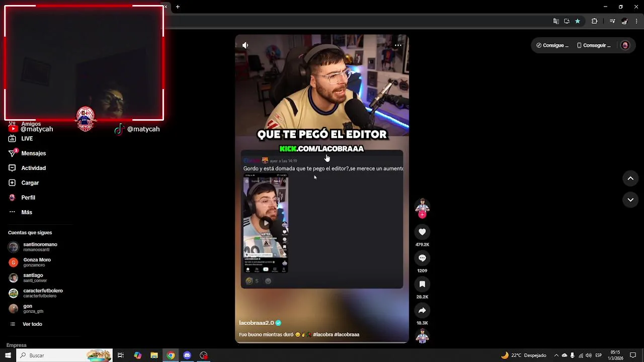Open TikTok profile avatar menu
Screen dimensions: 644x362
click(625, 45)
